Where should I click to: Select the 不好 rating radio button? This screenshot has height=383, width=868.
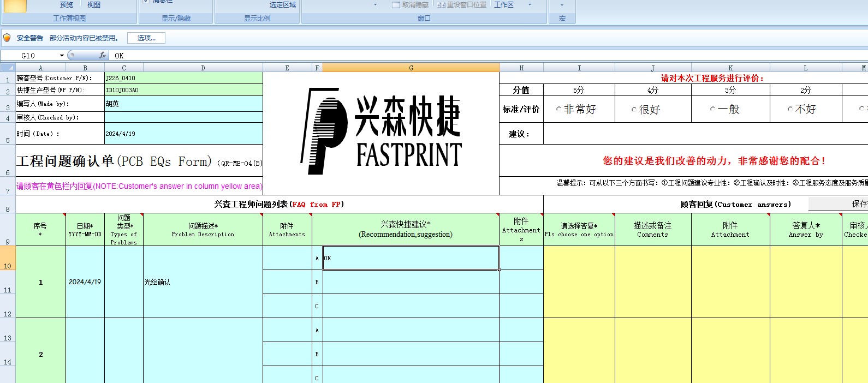tap(790, 109)
